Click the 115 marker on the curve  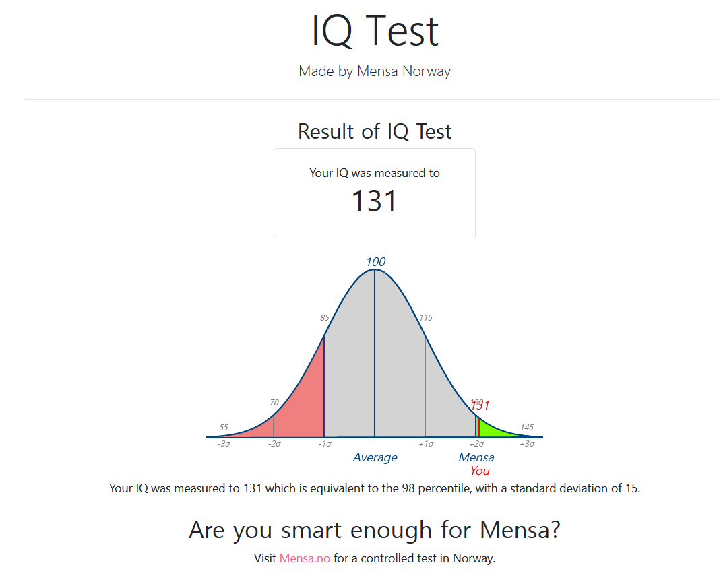pyautogui.click(x=426, y=318)
